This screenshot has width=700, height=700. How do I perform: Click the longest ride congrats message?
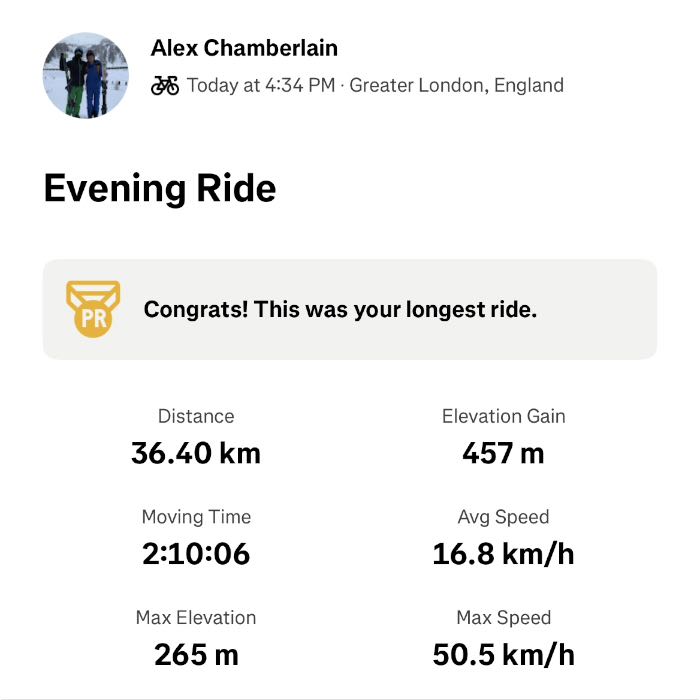340,309
